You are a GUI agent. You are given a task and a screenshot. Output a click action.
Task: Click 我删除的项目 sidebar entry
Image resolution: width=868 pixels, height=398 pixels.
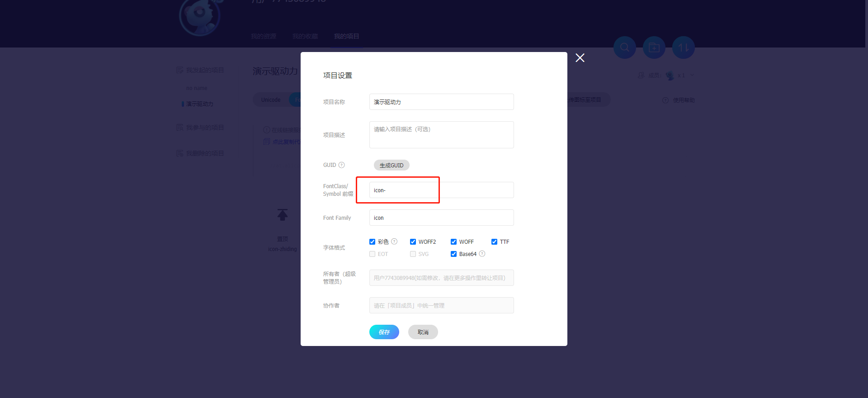(205, 153)
